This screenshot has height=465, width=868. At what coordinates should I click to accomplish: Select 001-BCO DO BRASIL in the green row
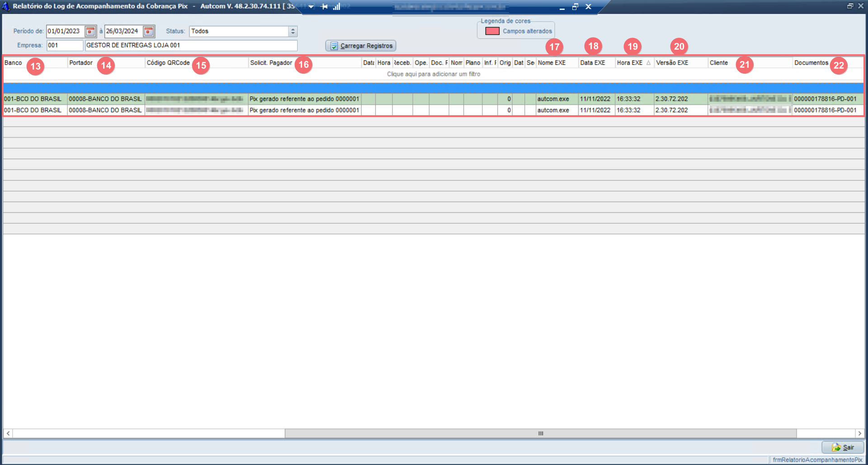click(35, 99)
